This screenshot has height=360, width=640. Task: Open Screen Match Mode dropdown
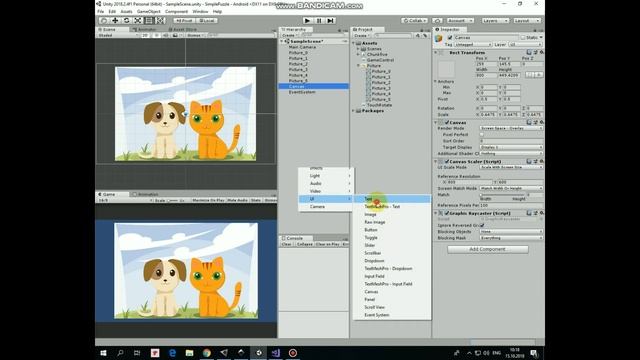(x=511, y=188)
